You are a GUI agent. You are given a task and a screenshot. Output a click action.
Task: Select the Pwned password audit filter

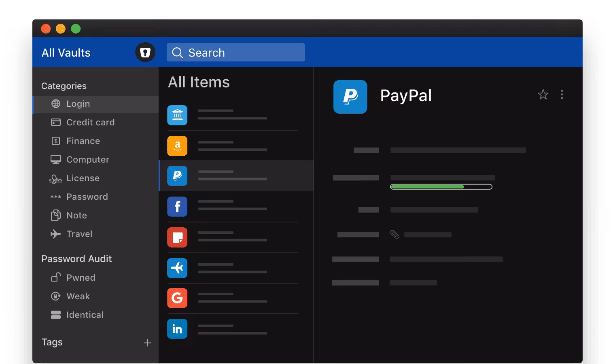[81, 277]
